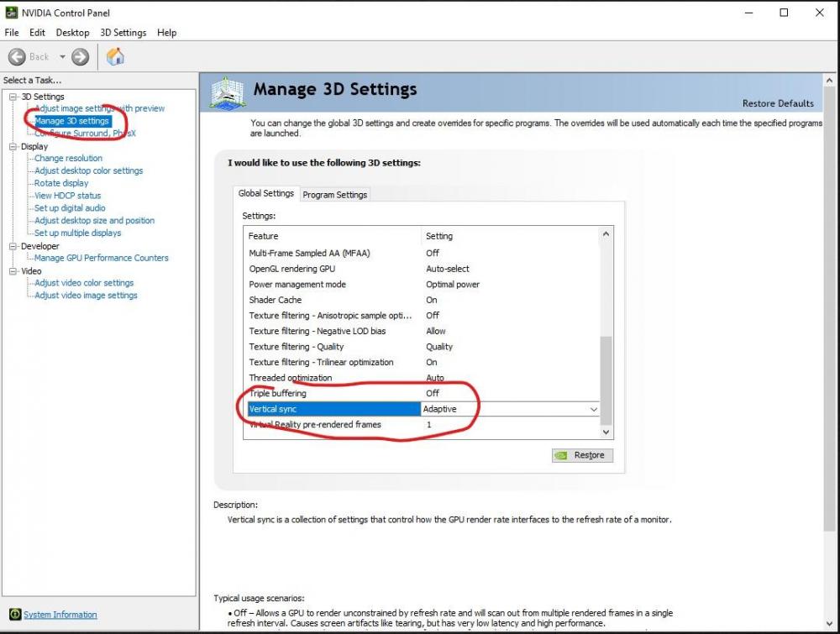The height and width of the screenshot is (634, 840).
Task: Switch to the Program Settings tab
Action: point(335,194)
